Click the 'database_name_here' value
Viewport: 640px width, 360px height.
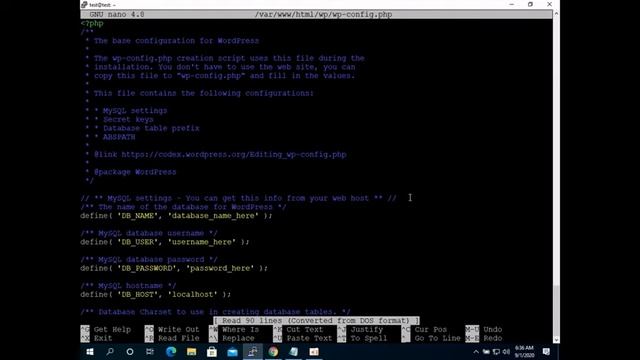pyautogui.click(x=213, y=216)
